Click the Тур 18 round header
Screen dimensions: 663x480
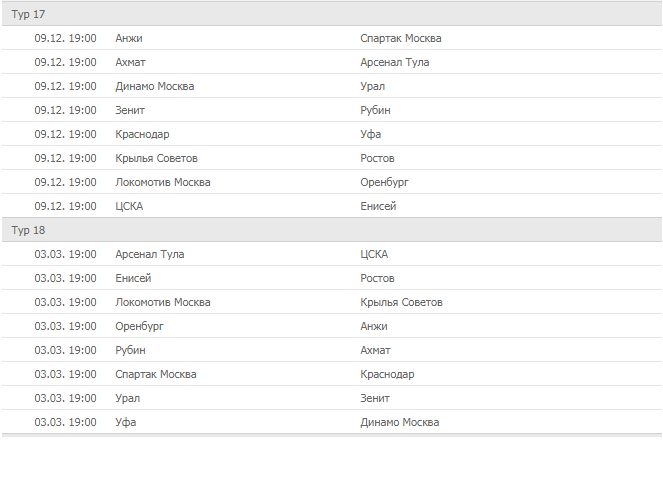point(28,230)
